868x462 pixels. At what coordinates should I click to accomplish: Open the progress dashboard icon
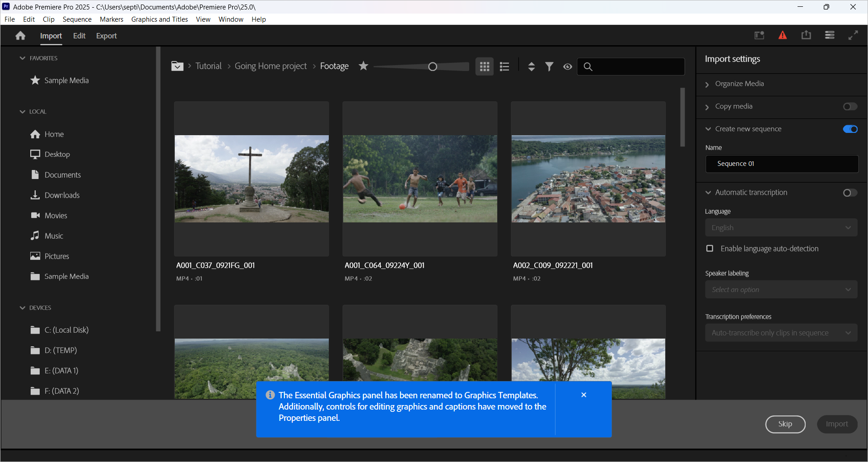pos(759,35)
